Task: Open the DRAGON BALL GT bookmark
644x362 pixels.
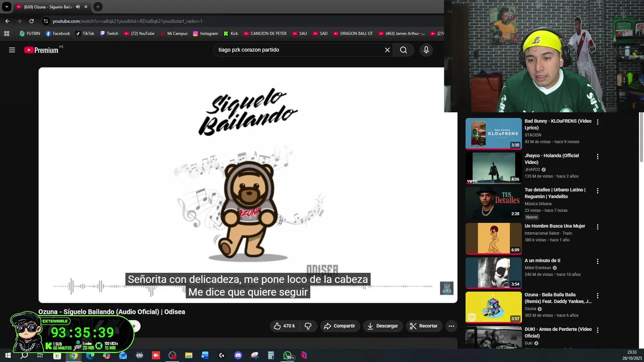Action: (352, 34)
